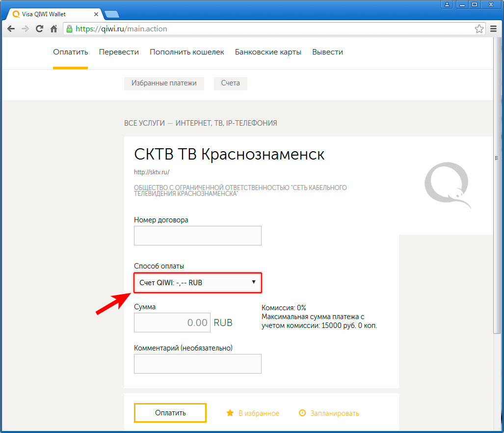Open a new browser tab
This screenshot has width=504, height=433.
click(x=112, y=14)
